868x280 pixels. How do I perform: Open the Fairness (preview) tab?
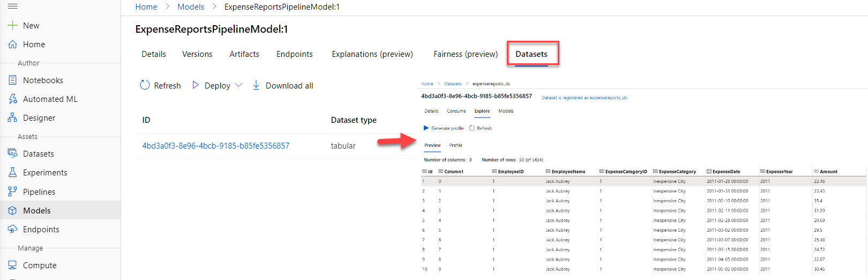[466, 54]
